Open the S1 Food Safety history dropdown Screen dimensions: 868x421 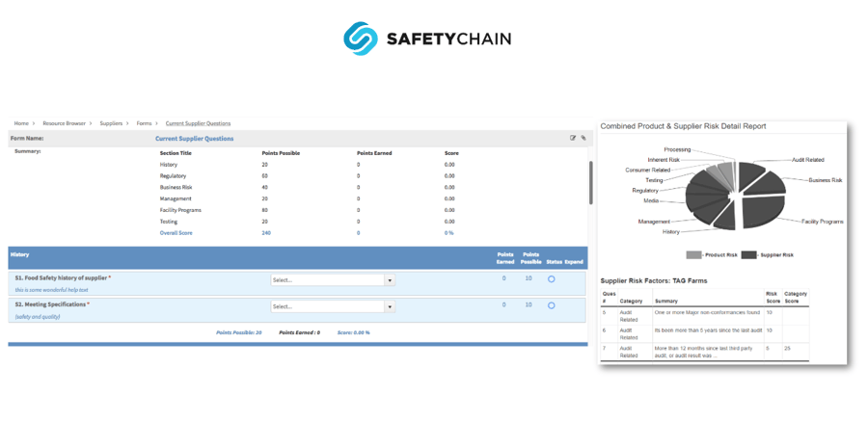[333, 280]
